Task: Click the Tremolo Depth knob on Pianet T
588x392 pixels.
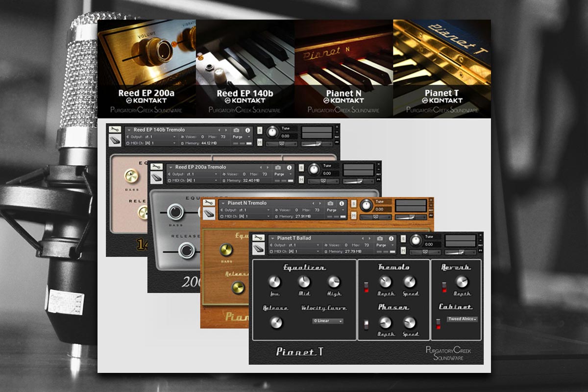Action: [x=386, y=282]
